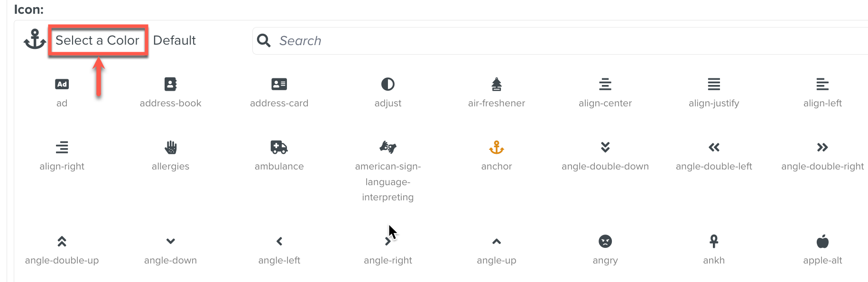Viewport: 868px width, 282px height.
Task: Pick the address-card icon
Action: 279,84
